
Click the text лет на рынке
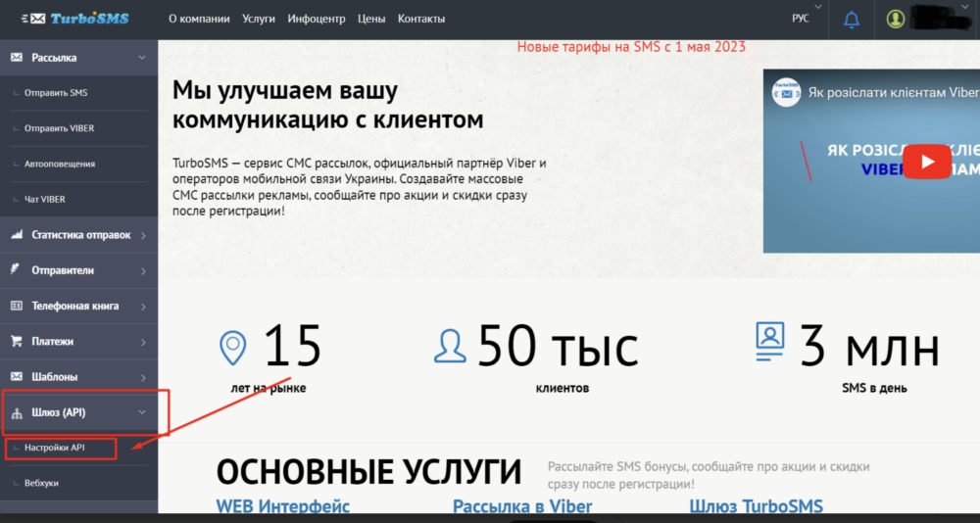point(269,388)
